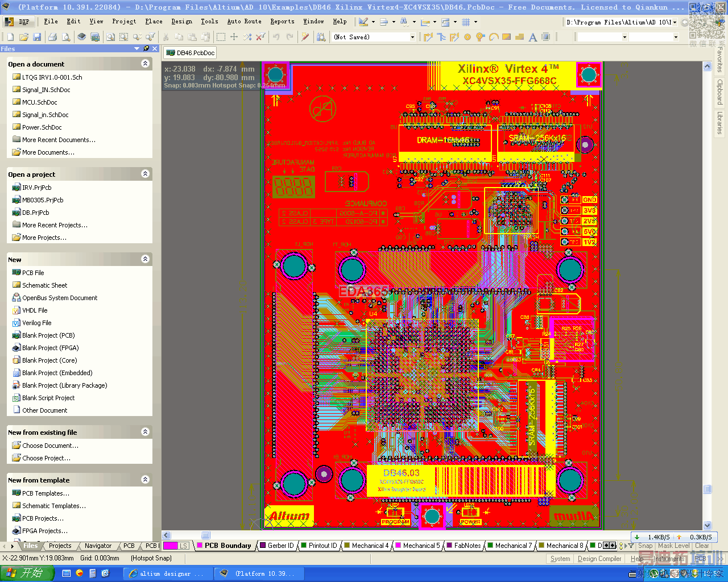Switch to the DB46.PcbDoc document tab
Image resolution: width=728 pixels, height=582 pixels.
(191, 53)
